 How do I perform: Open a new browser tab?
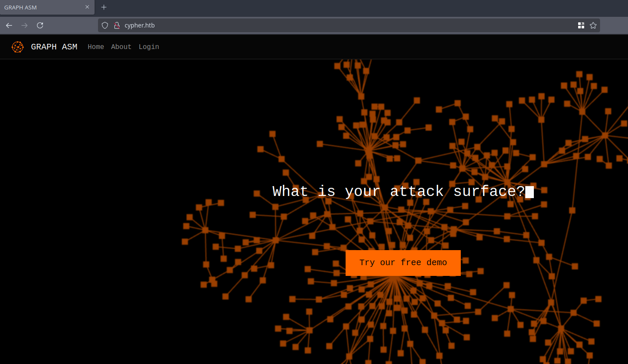click(104, 7)
